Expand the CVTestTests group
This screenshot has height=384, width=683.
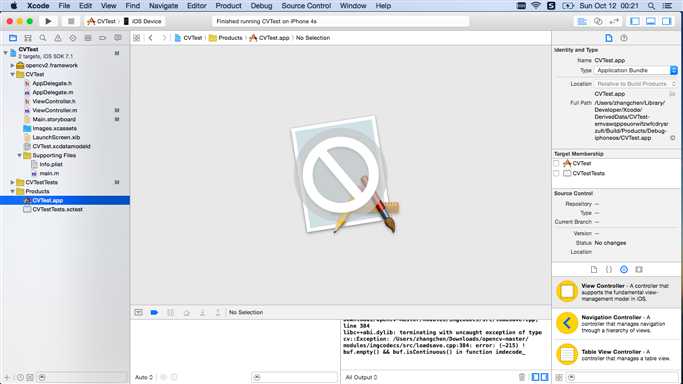[x=13, y=182]
